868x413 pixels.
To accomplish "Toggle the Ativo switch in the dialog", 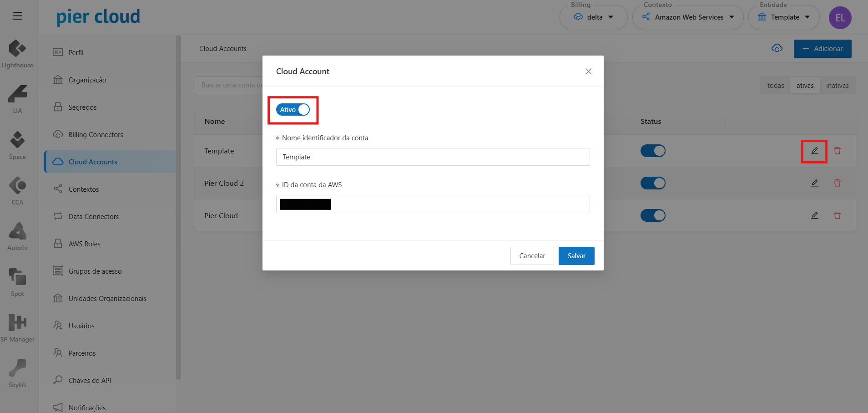I will [x=293, y=110].
